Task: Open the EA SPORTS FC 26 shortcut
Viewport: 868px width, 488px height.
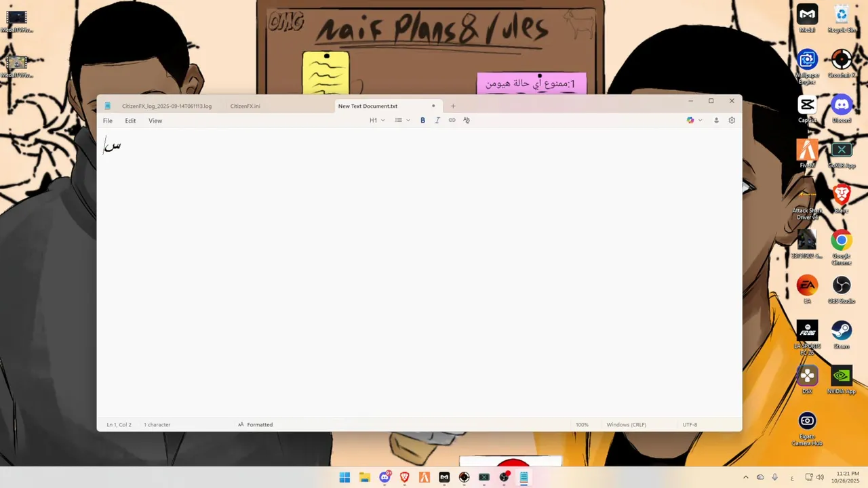Action: pos(807,338)
